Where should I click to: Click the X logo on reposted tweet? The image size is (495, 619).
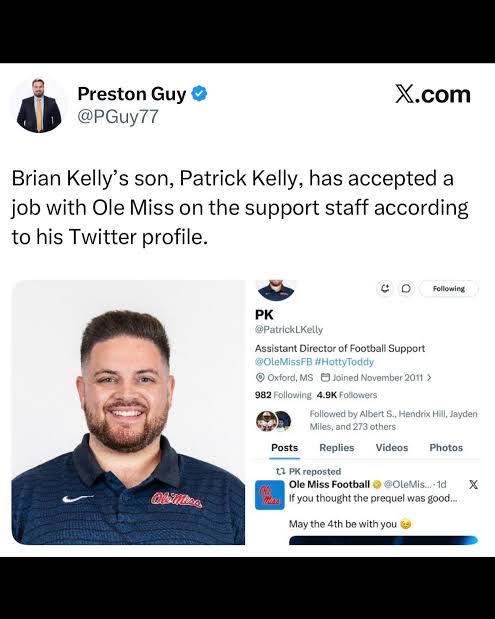pos(473,485)
